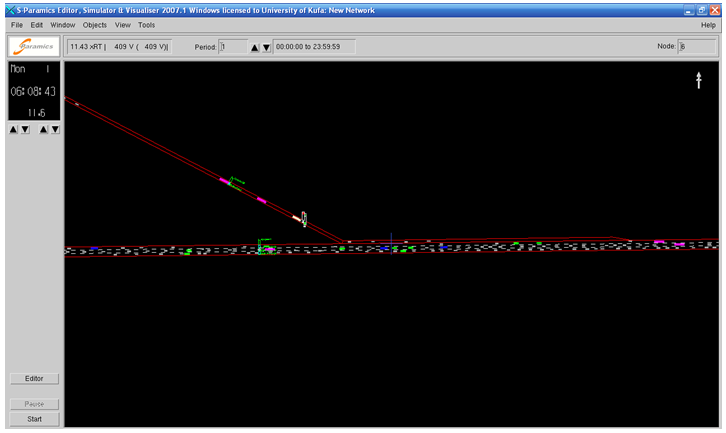Viewport: 726px width, 433px height.
Task: Open the View menu
Action: point(122,24)
